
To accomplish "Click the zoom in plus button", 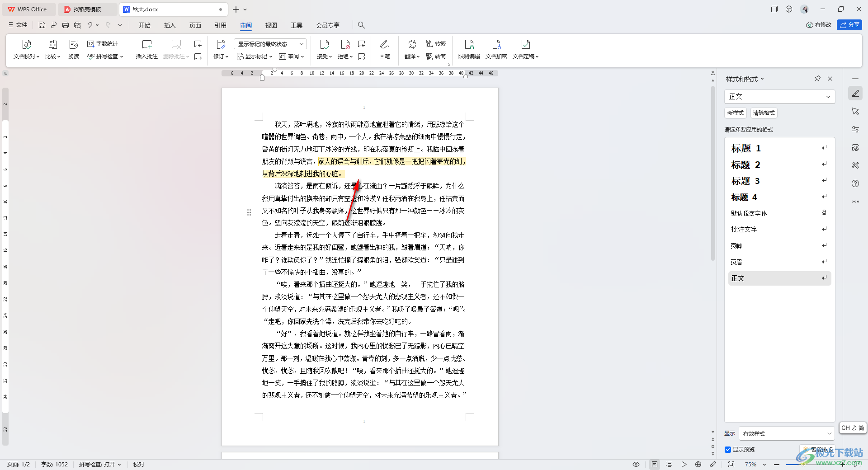I will pyautogui.click(x=843, y=464).
